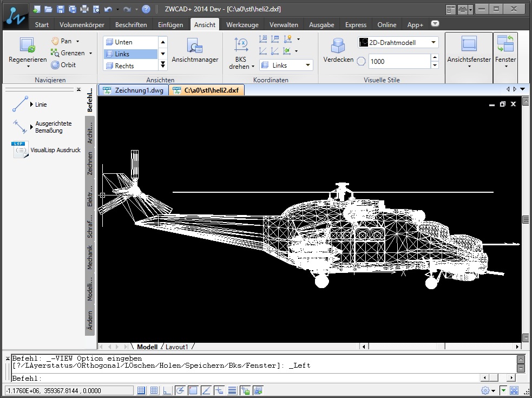The height and width of the screenshot is (398, 532).
Task: Expand the Pan dropdown arrow
Action: (78, 42)
